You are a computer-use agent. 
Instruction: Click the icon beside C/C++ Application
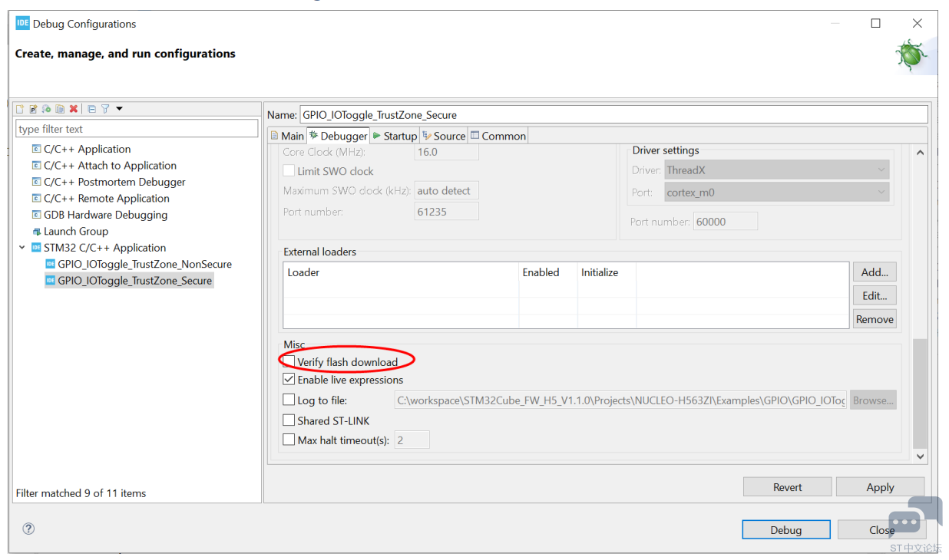tap(36, 149)
